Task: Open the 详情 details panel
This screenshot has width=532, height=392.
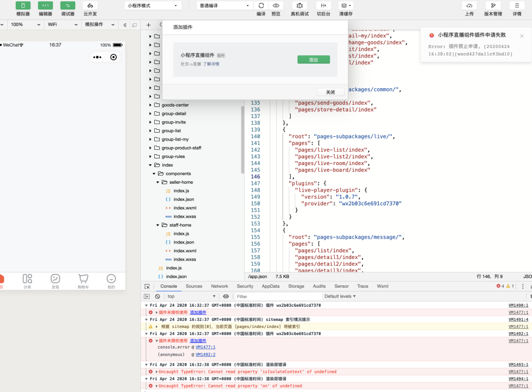Action: click(517, 5)
